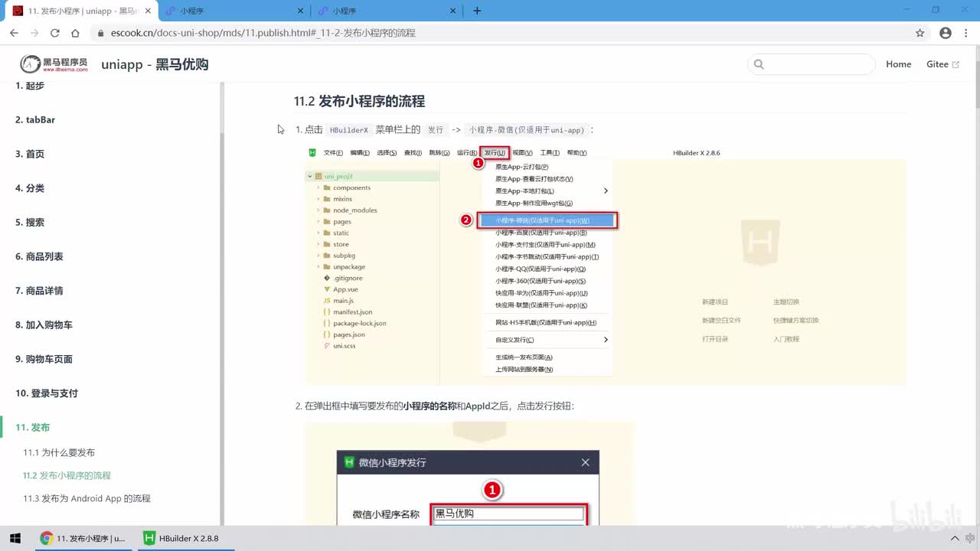980x551 pixels.
Task: Click the 11.2 发布小程序的流程 heading
Action: 359,101
